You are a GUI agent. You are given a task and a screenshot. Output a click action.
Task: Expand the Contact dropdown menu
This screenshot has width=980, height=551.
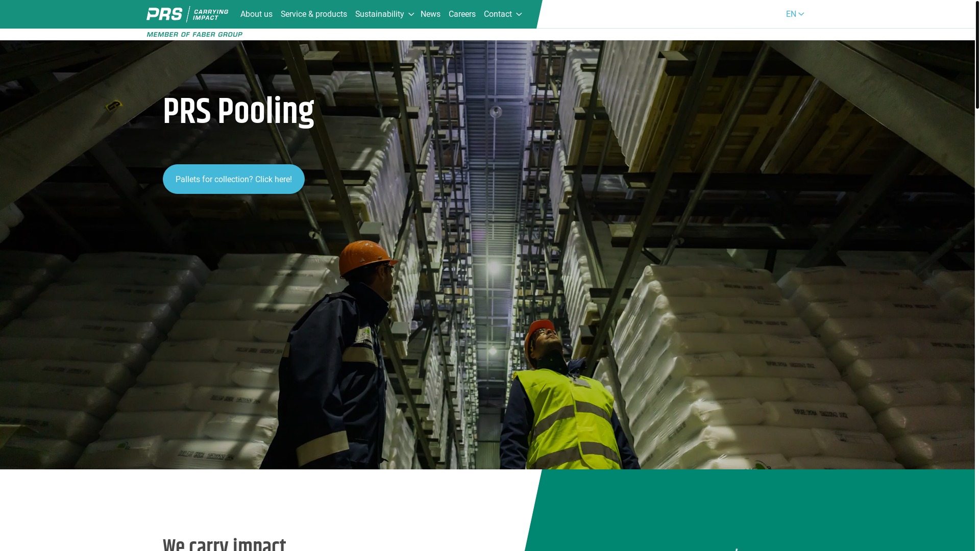point(503,14)
